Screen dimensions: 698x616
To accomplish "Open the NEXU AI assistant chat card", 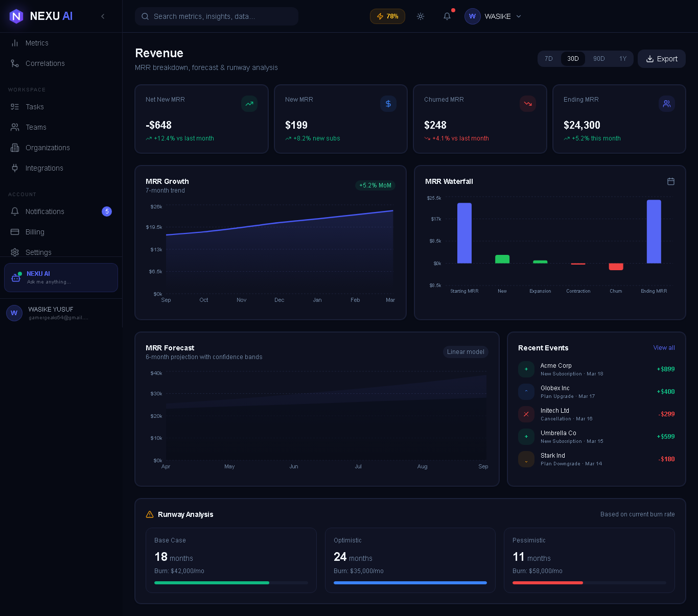I will click(61, 277).
